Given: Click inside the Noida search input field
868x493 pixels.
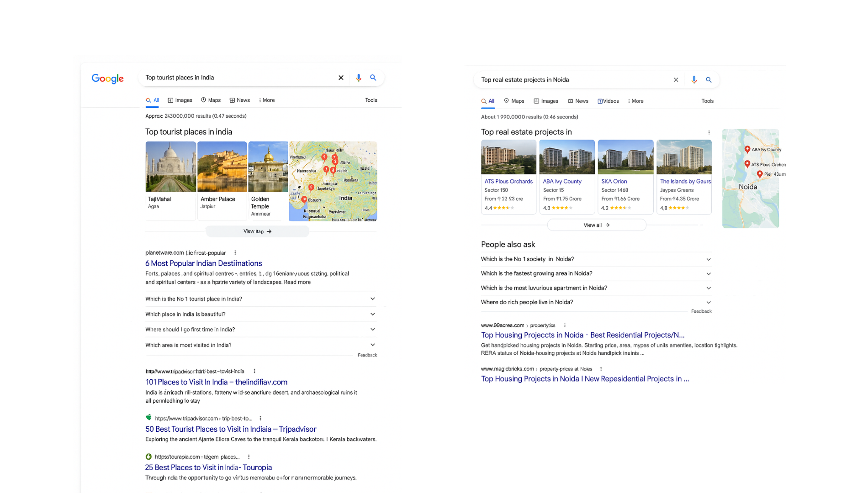Looking at the screenshot, I should [x=573, y=80].
